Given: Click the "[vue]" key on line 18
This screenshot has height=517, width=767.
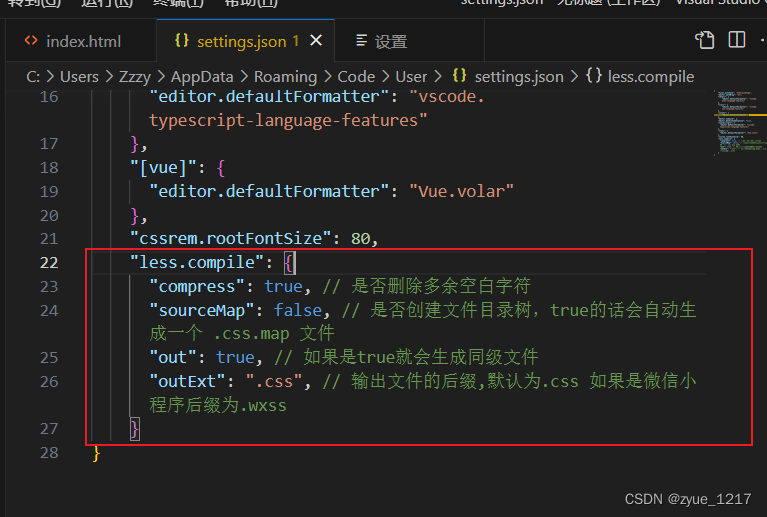Looking at the screenshot, I should click(163, 168).
